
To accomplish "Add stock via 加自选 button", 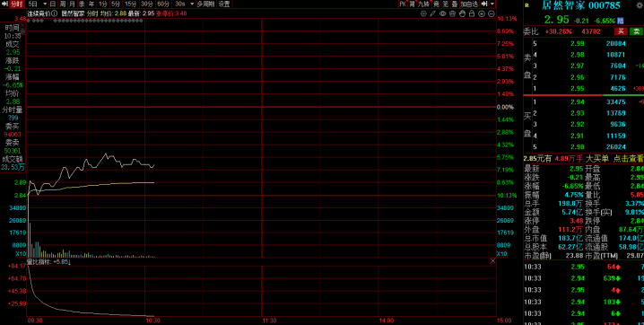I will (469, 4).
